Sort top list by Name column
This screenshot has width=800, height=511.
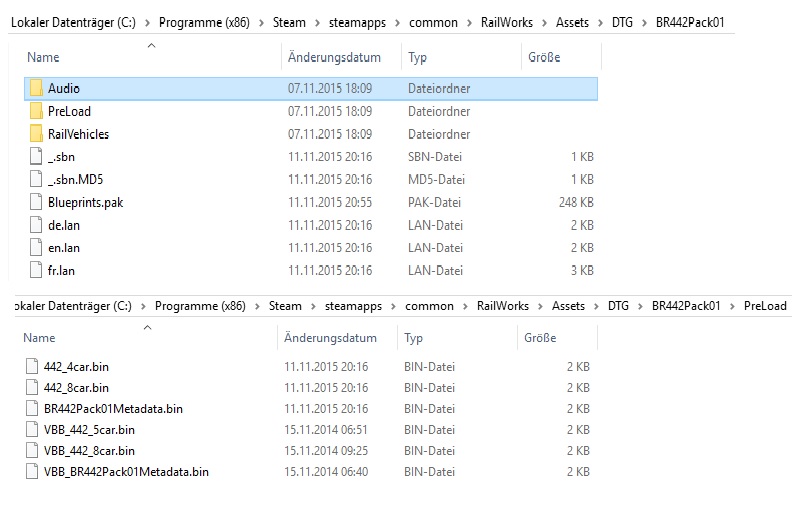[x=43, y=57]
